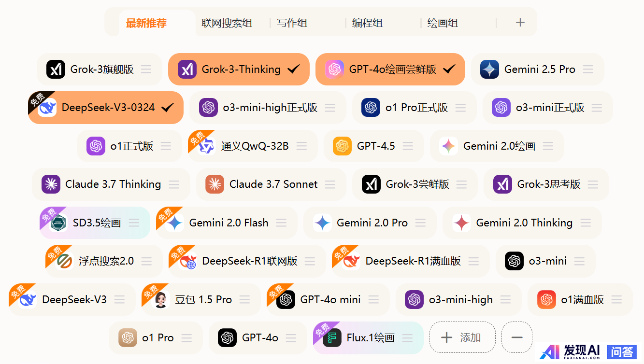This screenshot has height=364, width=644.
Task: Click the DeepSeek-V3-0324 whale icon
Action: click(x=47, y=108)
